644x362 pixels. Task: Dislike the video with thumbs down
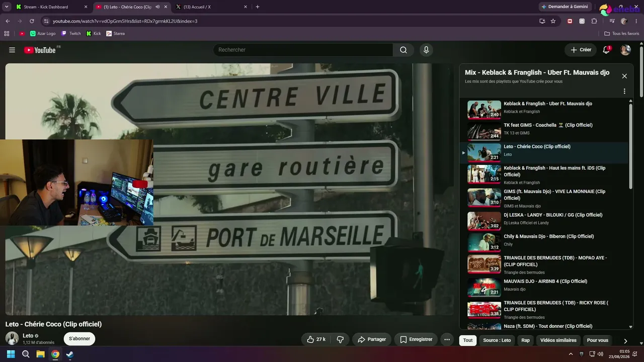(340, 339)
